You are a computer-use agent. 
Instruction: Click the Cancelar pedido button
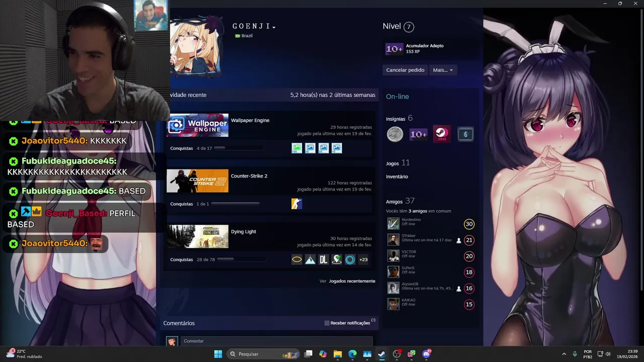405,70
